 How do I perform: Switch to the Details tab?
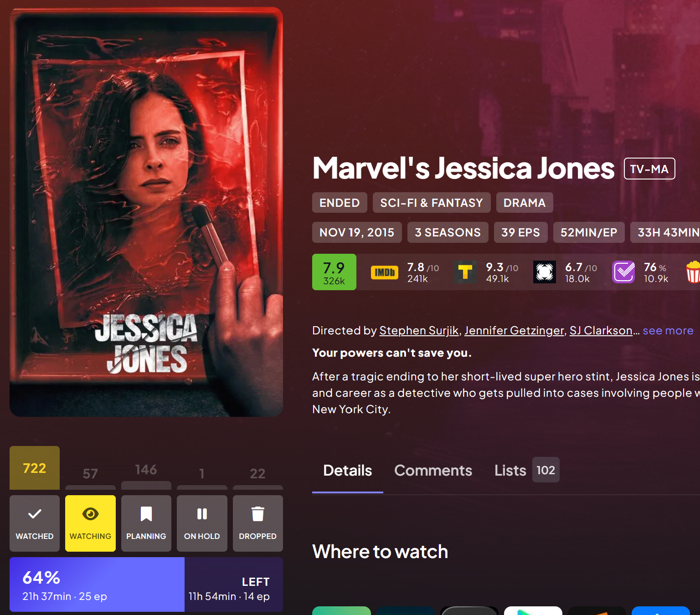(348, 471)
